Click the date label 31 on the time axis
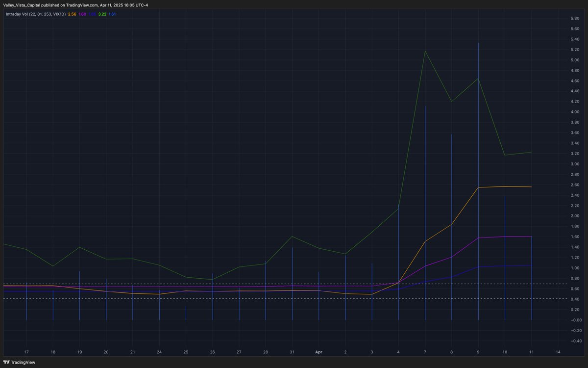Screen dimensions: 588x368 pos(292,352)
